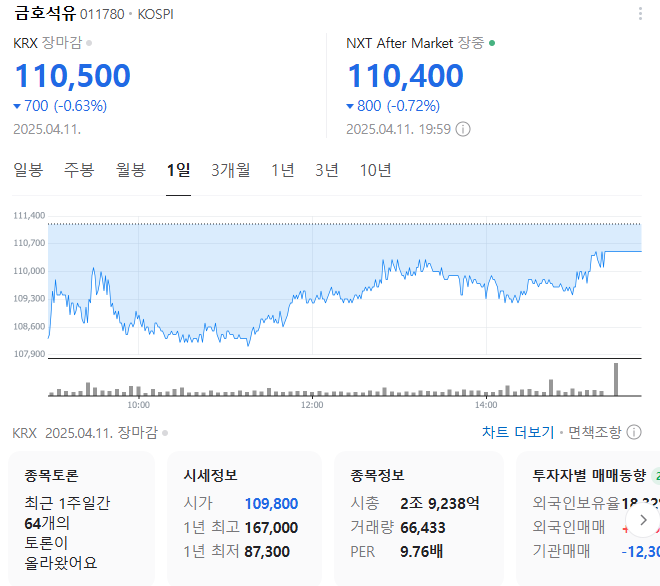
Task: Select the 1년 최고 value 167,000
Action: point(271,527)
